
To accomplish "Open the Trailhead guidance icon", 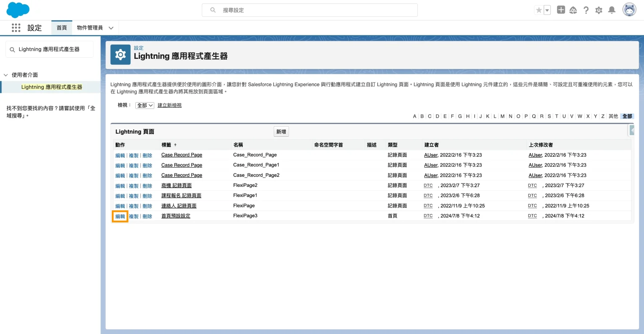I will 573,10.
